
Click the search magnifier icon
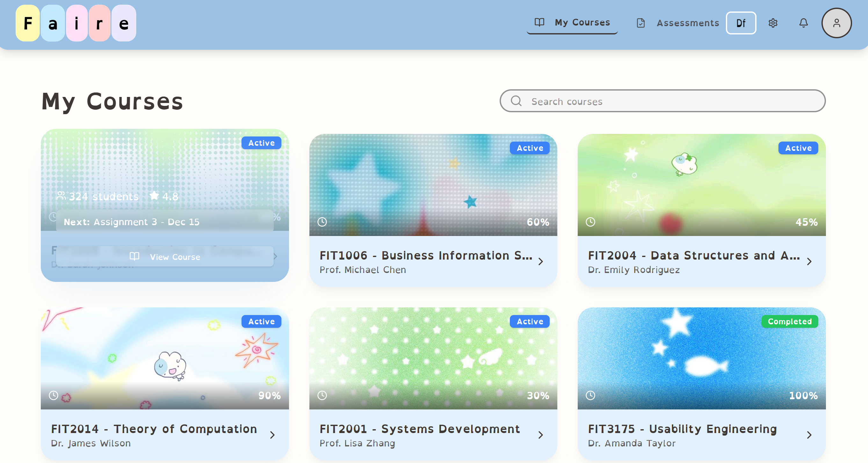(x=516, y=101)
